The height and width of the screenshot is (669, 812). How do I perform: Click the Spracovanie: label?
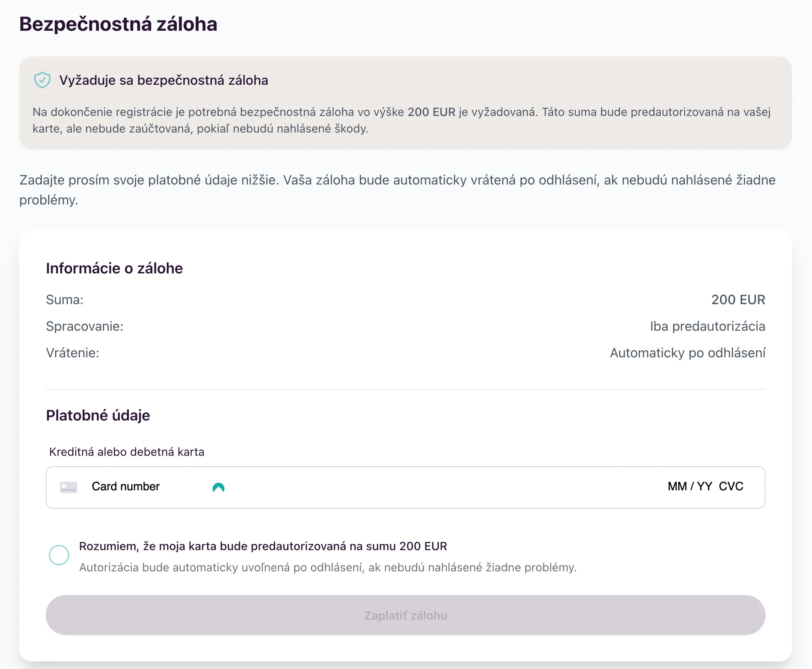pyautogui.click(x=85, y=326)
